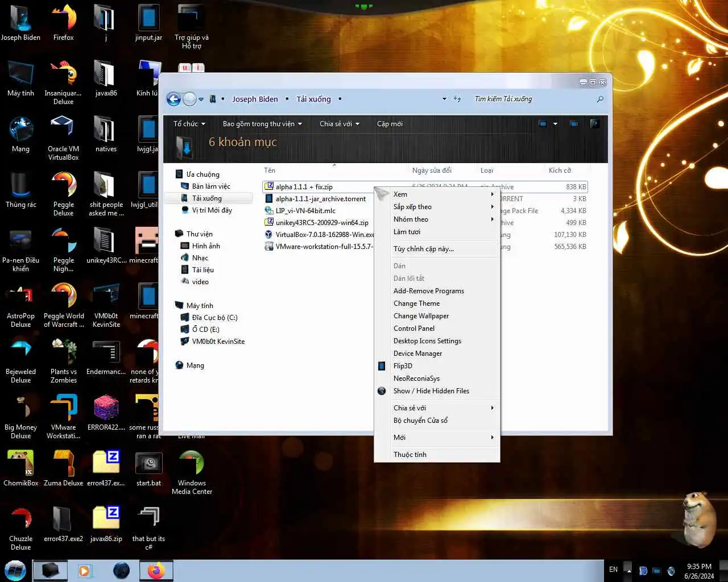Click the help icon in Explorer toolbar

click(x=594, y=123)
